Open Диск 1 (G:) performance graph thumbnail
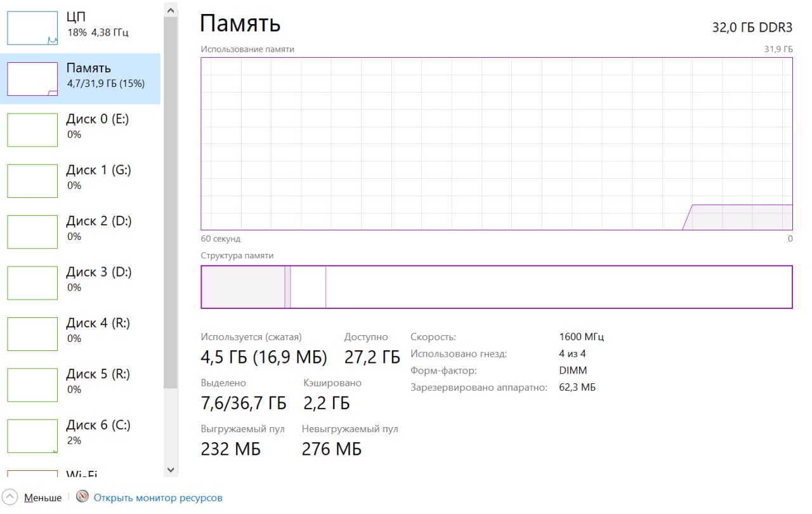The height and width of the screenshot is (514, 812). tap(32, 181)
